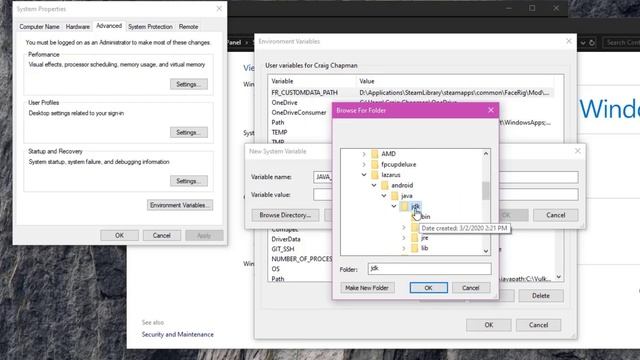The image size is (640, 360).
Task: Click the android folder icon
Action: (384, 185)
